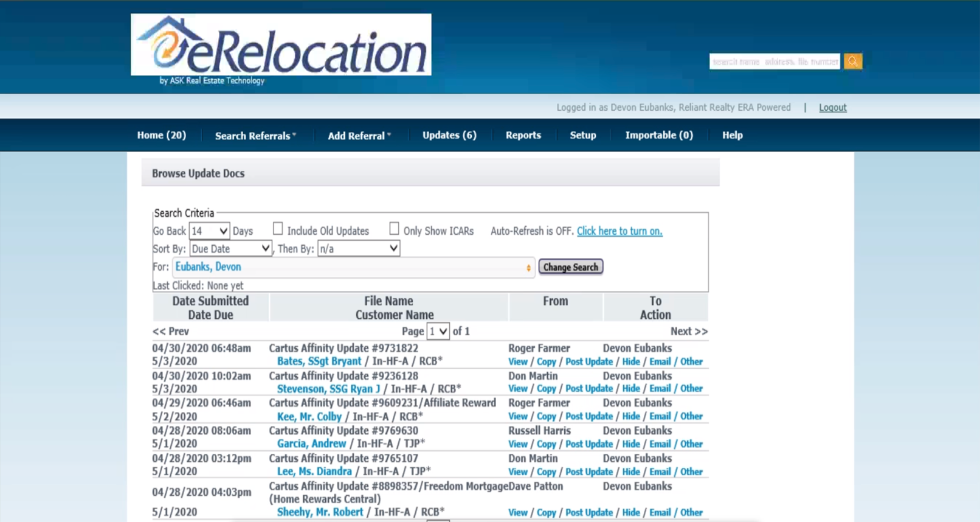Image resolution: width=980 pixels, height=522 pixels.
Task: Expand the Add Referral menu
Action: click(x=359, y=136)
